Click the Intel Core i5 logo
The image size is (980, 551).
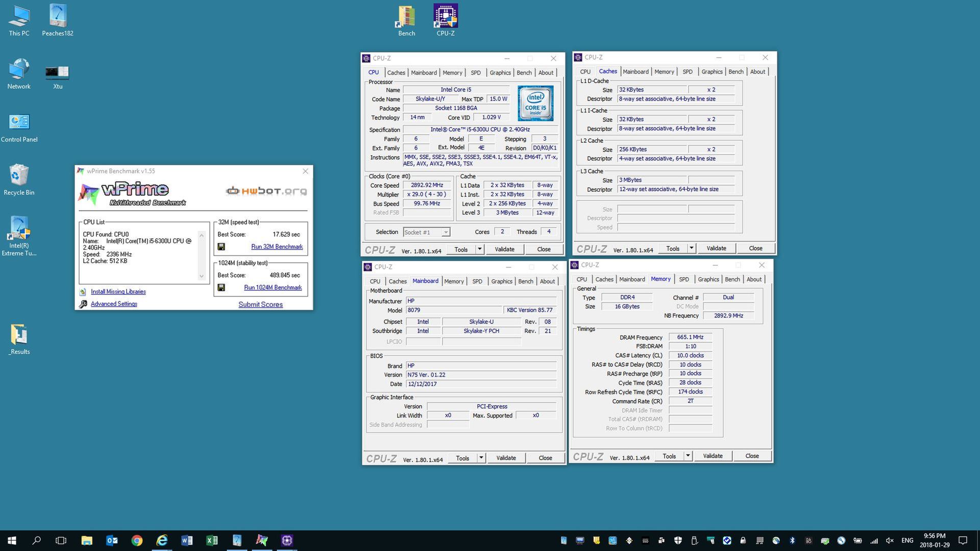[535, 103]
